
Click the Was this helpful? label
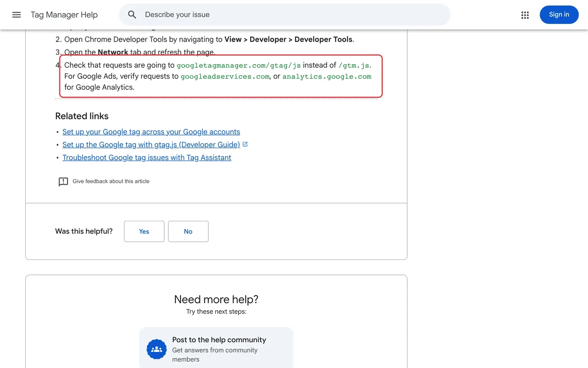coord(84,231)
